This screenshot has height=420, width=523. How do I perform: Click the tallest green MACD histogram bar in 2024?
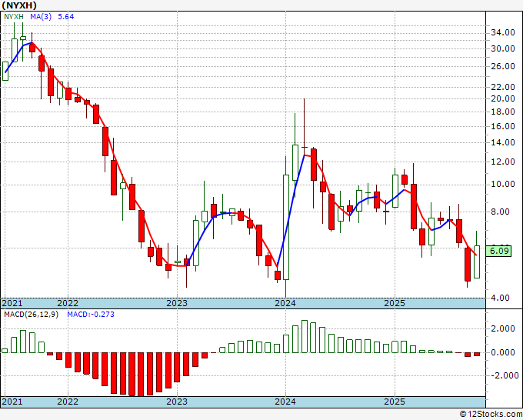point(305,336)
